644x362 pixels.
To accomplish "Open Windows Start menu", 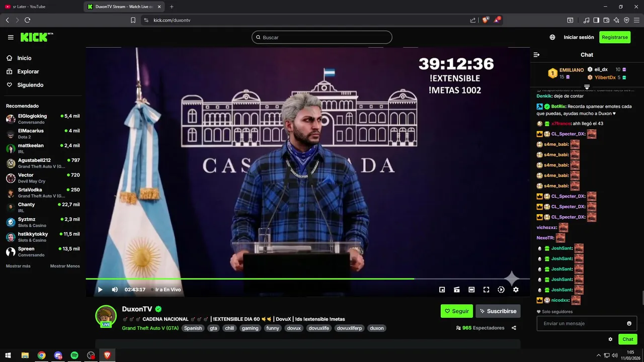I will (x=8, y=355).
